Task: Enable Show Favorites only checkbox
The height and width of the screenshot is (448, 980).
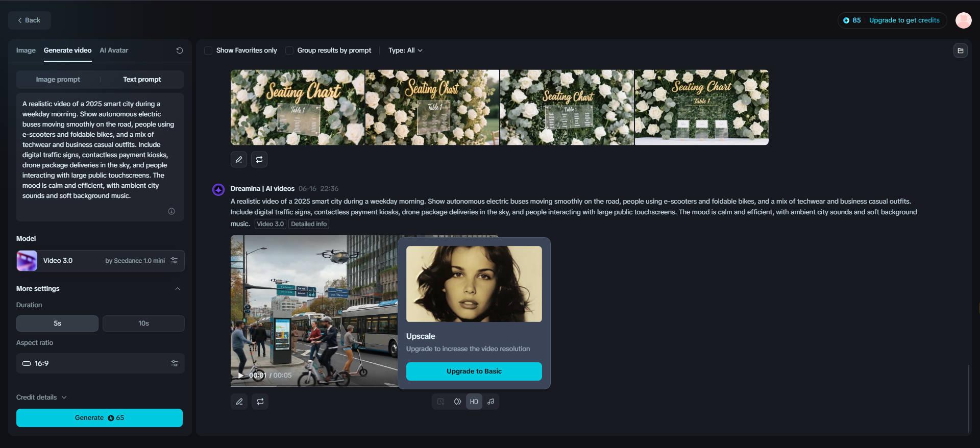Action: [208, 51]
